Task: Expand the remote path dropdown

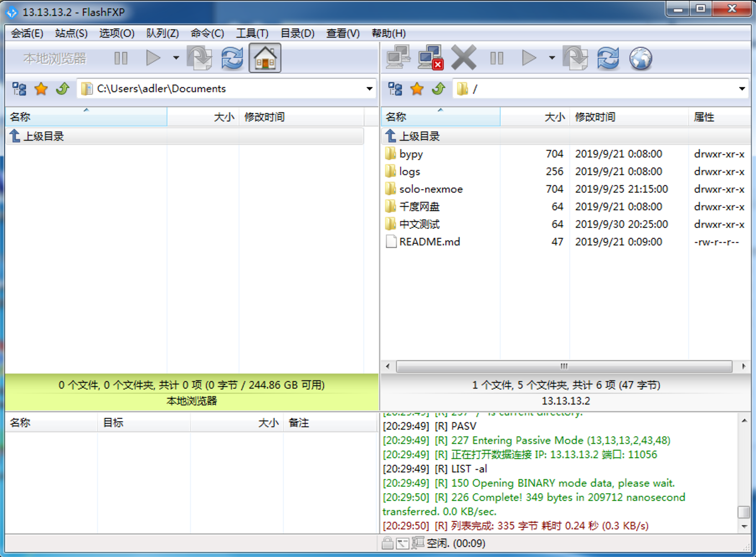Action: (x=742, y=89)
